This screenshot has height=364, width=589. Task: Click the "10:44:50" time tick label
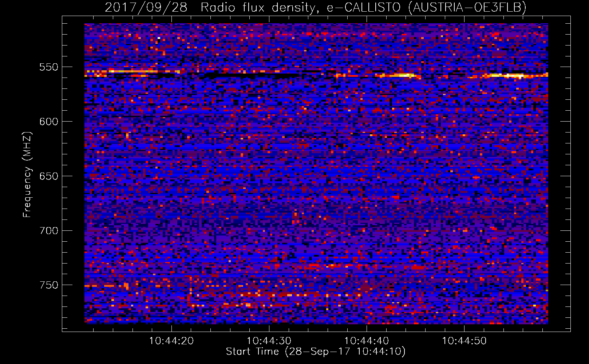click(464, 341)
